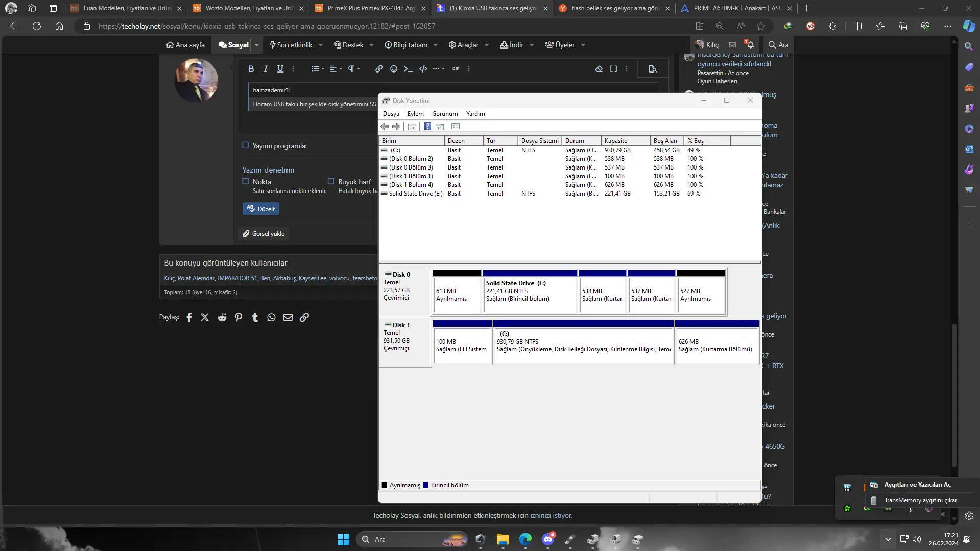Share topic on Tumblr
Image resolution: width=980 pixels, height=551 pixels.
(x=255, y=317)
